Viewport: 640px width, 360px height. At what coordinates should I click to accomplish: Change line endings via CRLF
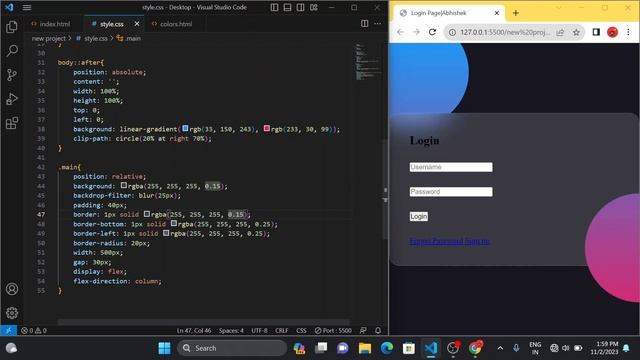pyautogui.click(x=282, y=330)
